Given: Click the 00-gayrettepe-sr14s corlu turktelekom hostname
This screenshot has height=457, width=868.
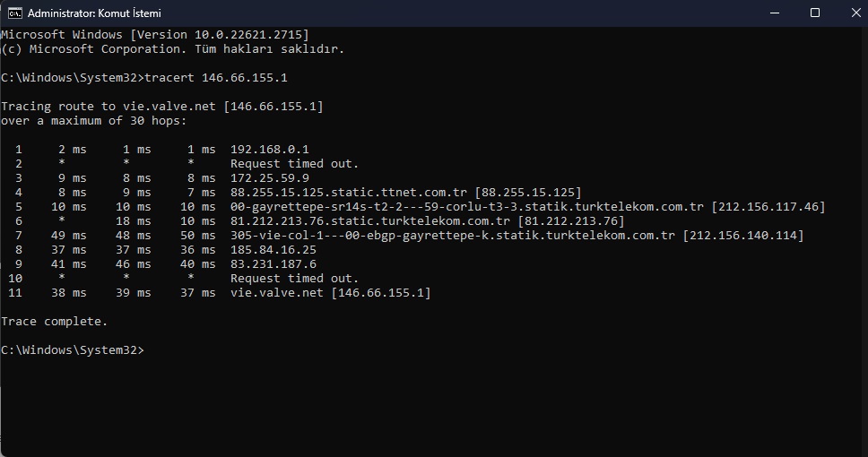Looking at the screenshot, I should [466, 207].
